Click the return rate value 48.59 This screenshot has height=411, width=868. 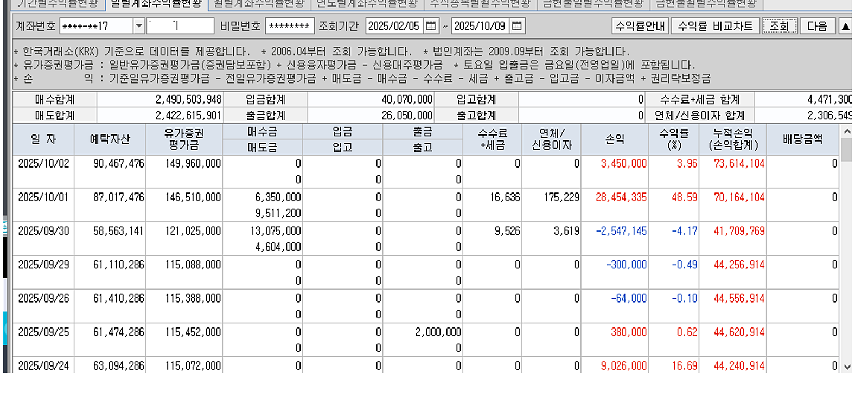pyautogui.click(x=685, y=197)
